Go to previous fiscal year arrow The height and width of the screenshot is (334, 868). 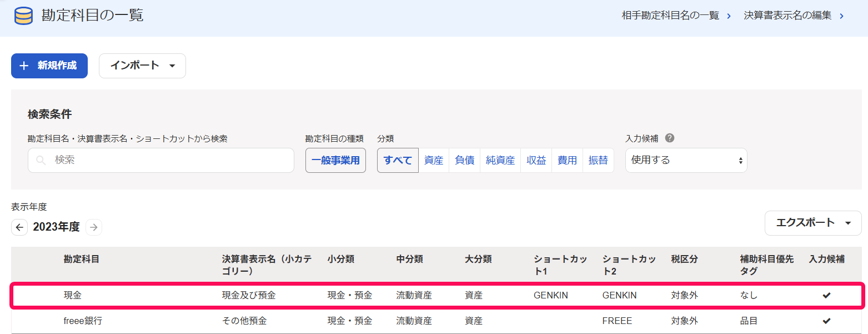19,227
